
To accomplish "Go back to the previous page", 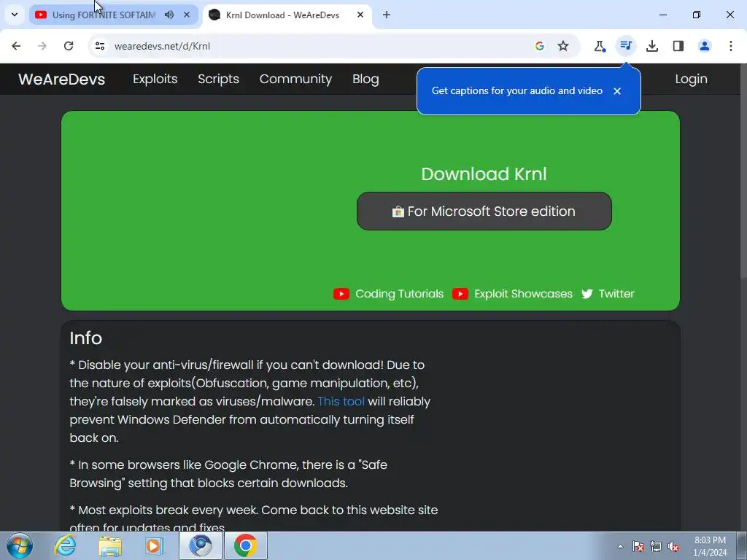I will click(16, 46).
